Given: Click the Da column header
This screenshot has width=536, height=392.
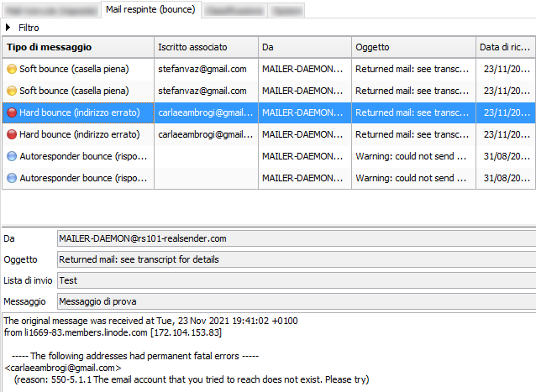Looking at the screenshot, I should (x=304, y=47).
